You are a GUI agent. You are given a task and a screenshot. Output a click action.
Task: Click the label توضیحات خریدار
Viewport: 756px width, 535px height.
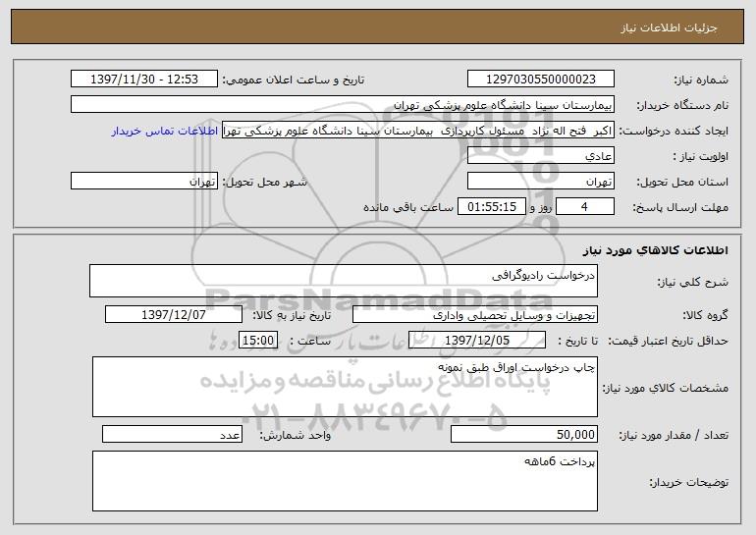coord(689,482)
